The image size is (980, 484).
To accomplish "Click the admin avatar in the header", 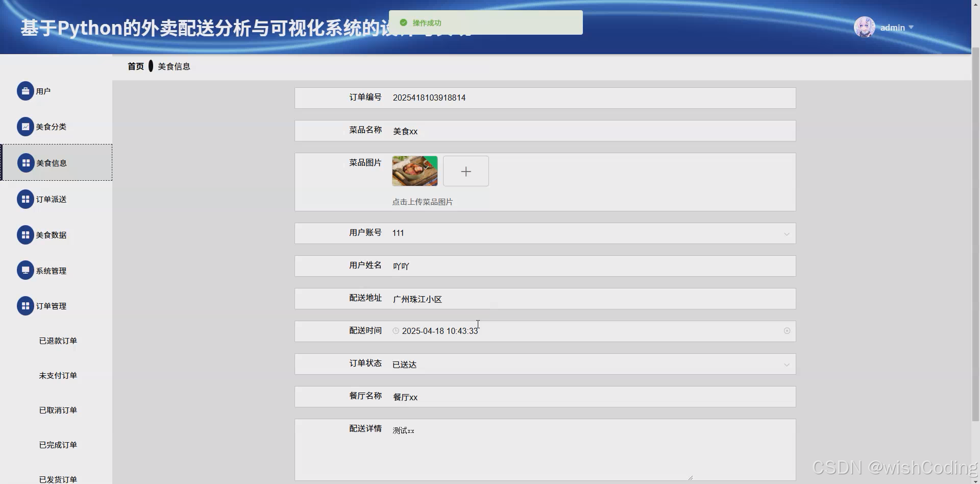I will [x=864, y=27].
